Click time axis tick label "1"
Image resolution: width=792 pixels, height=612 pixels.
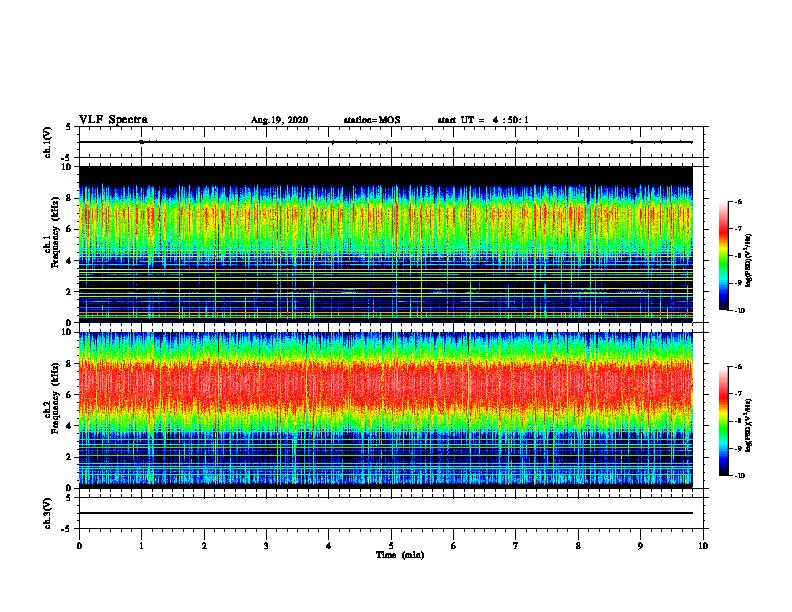(x=141, y=546)
